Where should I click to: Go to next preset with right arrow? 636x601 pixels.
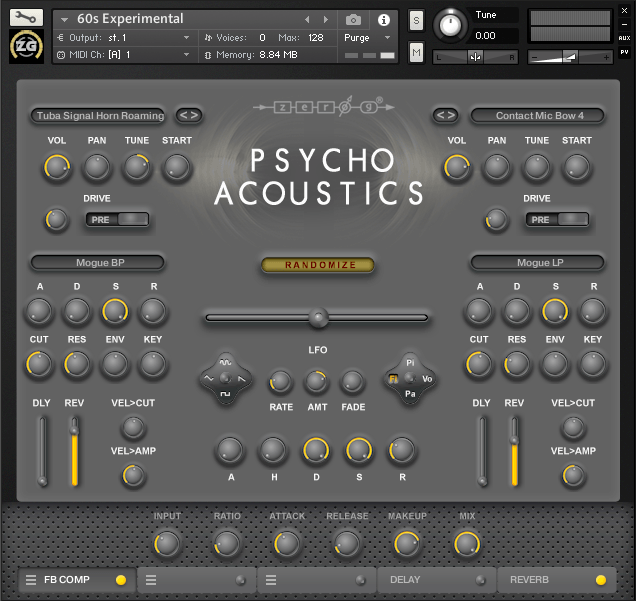325,19
